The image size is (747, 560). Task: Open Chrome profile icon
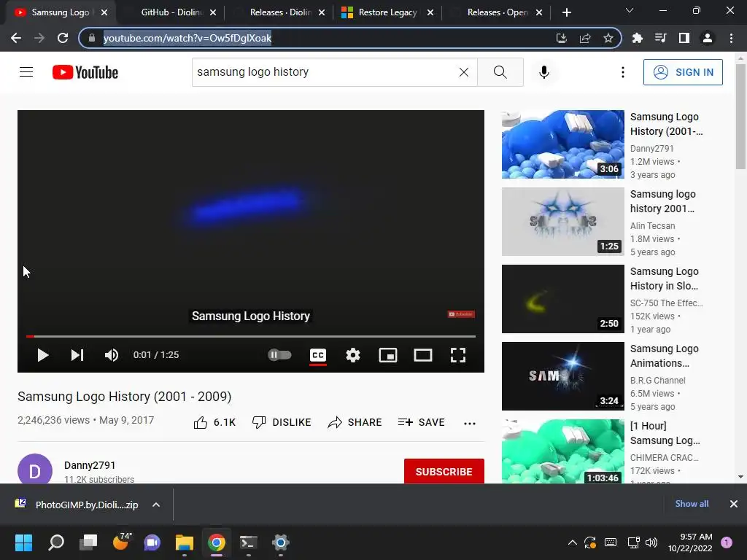708,38
